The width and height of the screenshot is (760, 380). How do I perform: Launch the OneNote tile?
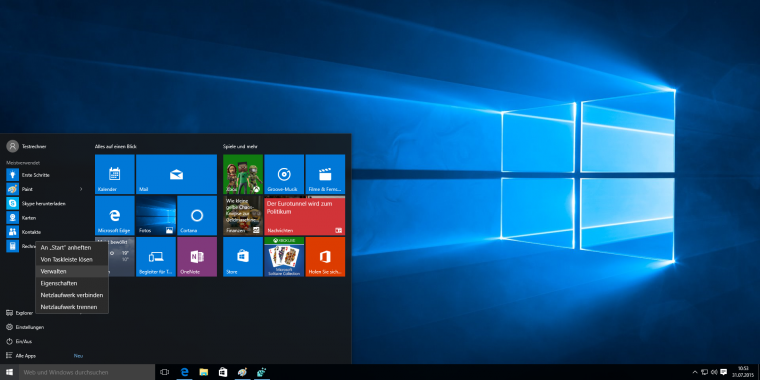tap(197, 257)
